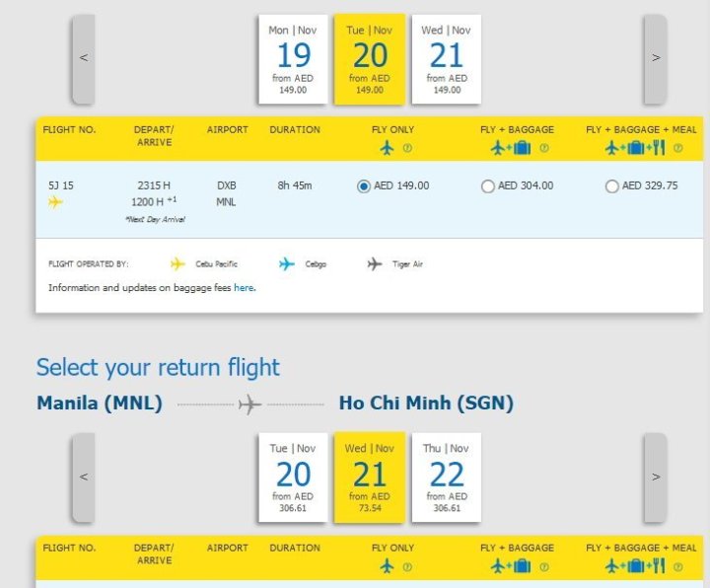Show earlier return dates with left arrow

84,478
